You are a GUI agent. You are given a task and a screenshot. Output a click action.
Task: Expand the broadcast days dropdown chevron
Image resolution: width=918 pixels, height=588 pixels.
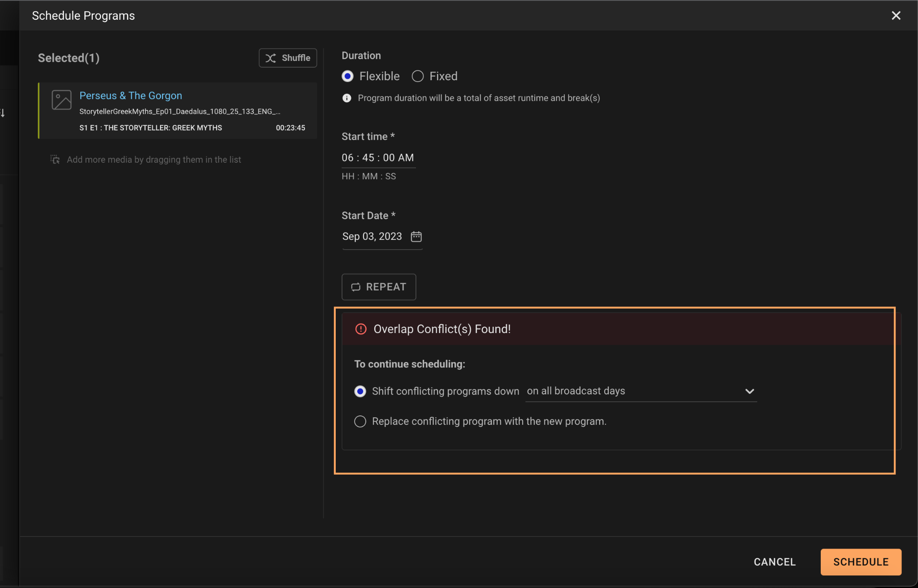point(749,391)
